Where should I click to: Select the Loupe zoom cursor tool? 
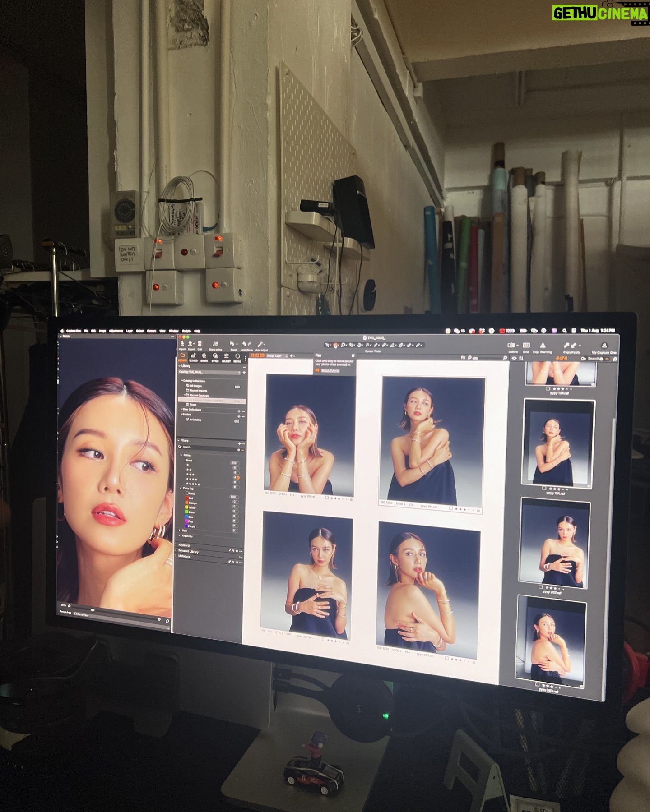(344, 346)
